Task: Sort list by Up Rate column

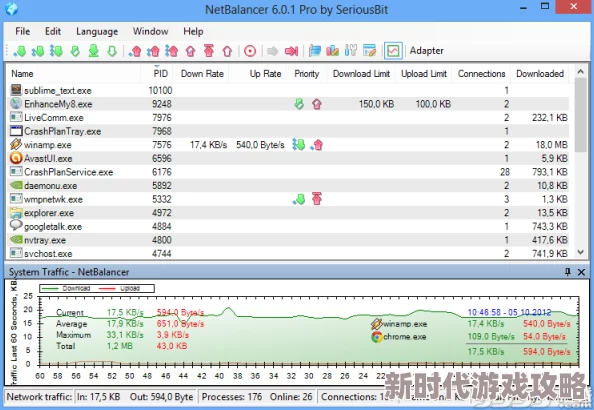Action: coord(259,74)
